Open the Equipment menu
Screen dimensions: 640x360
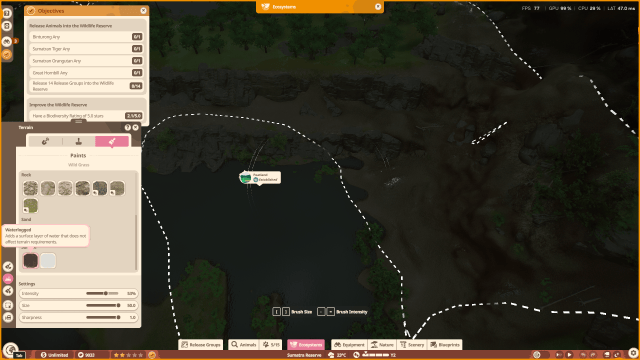coord(349,345)
